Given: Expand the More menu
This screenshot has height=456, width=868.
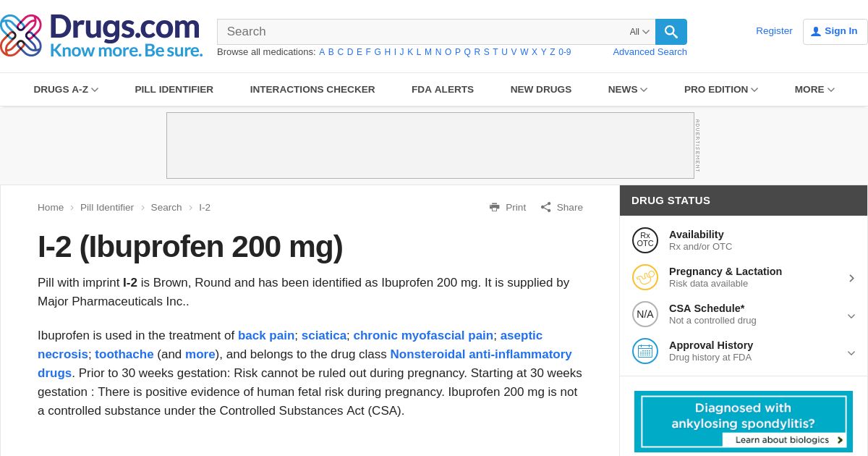Looking at the screenshot, I should (x=814, y=90).
